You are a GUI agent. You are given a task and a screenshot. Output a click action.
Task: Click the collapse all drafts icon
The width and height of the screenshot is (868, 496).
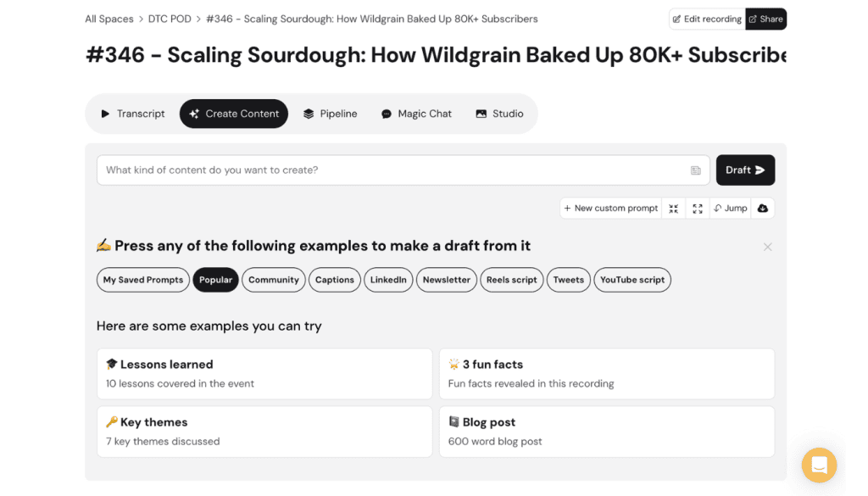[674, 209]
